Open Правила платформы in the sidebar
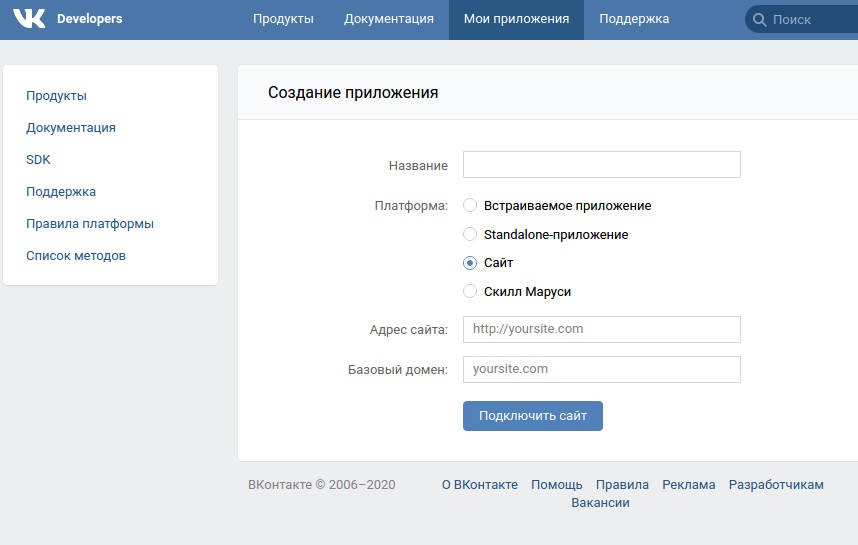Image resolution: width=858 pixels, height=545 pixels. (90, 224)
